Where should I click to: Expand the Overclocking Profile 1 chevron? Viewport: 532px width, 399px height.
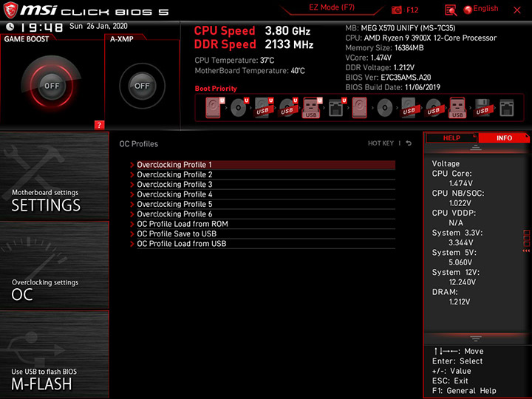click(132, 165)
